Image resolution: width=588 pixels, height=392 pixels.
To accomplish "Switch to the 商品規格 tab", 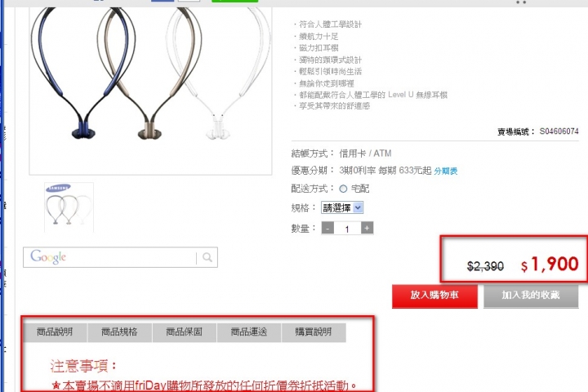I will [119, 332].
